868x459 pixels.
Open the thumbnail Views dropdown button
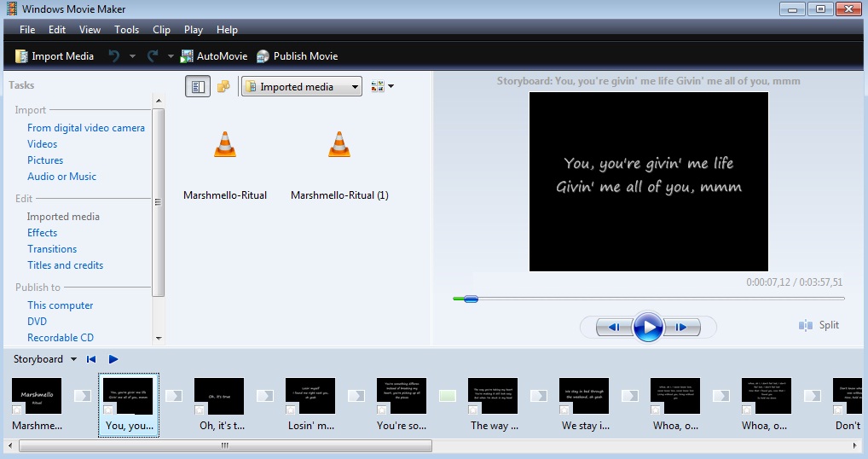point(383,86)
